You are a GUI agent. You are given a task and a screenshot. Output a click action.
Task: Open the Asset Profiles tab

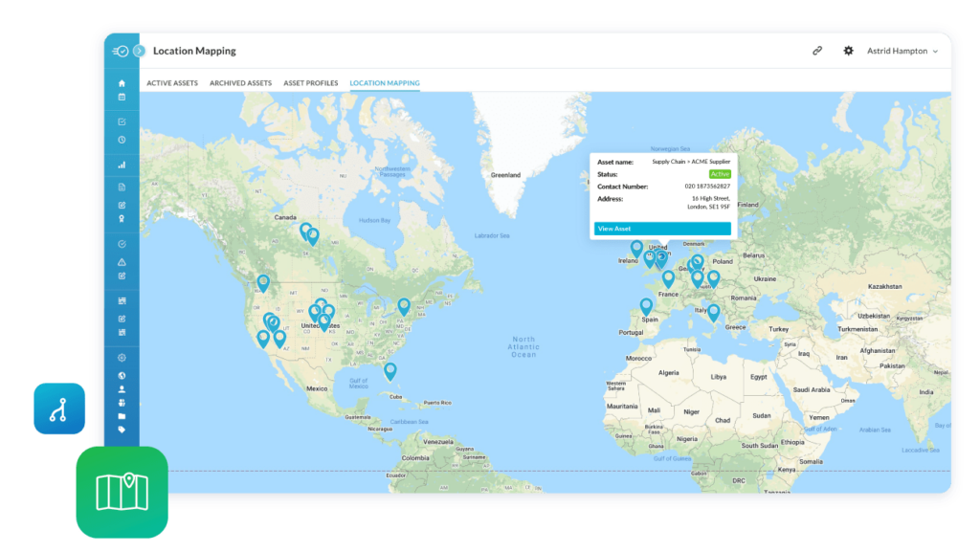click(x=311, y=83)
